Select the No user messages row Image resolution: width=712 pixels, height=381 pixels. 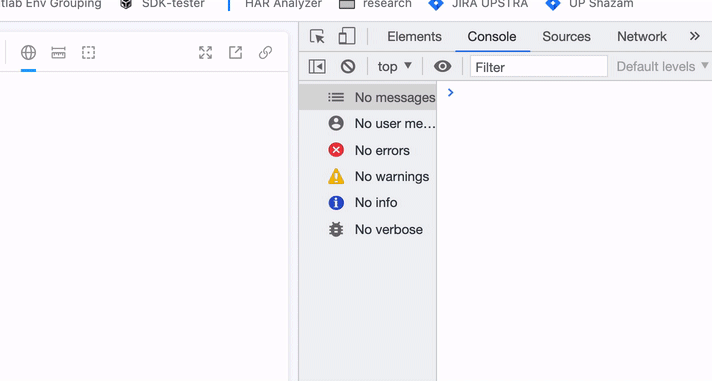click(x=368, y=124)
